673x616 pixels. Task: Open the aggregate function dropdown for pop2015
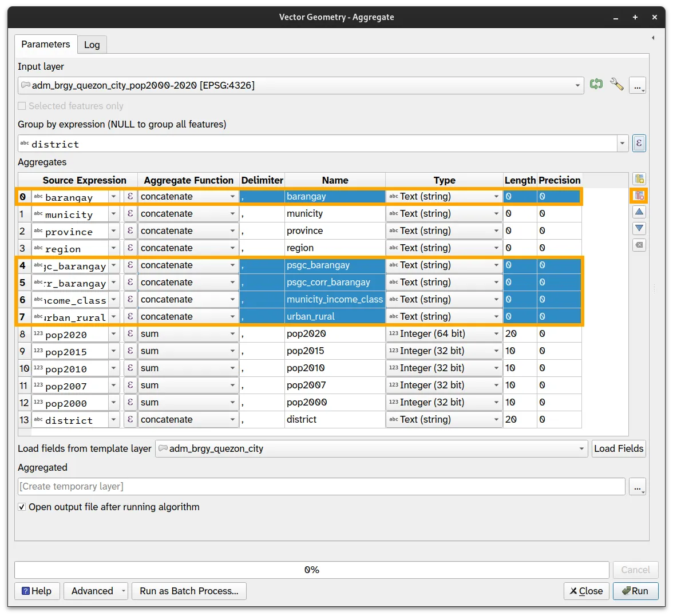tap(188, 351)
